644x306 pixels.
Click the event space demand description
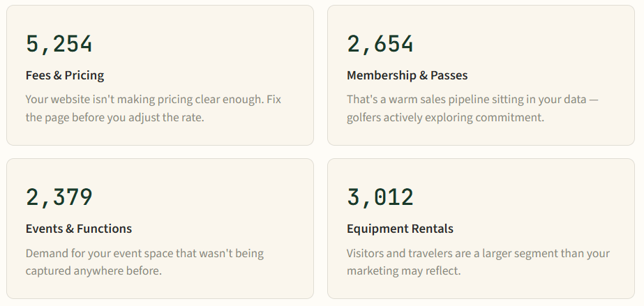tap(144, 261)
